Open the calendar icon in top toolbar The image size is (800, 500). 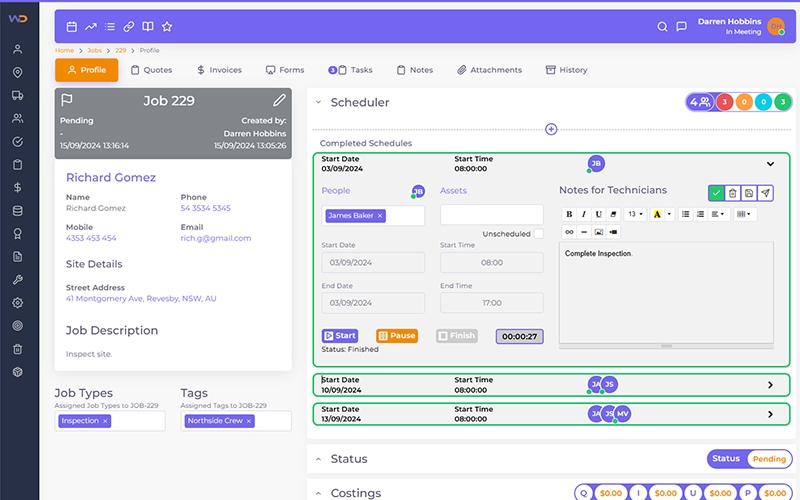(72, 27)
